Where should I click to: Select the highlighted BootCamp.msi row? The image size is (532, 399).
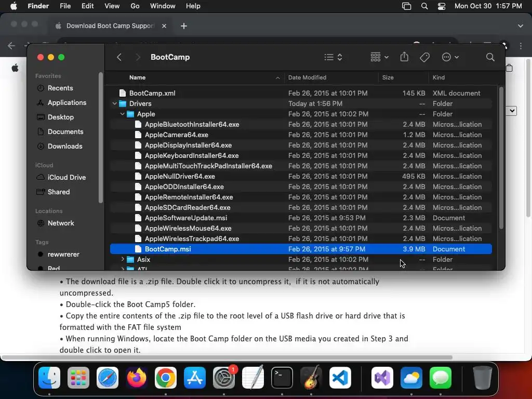pyautogui.click(x=301, y=249)
